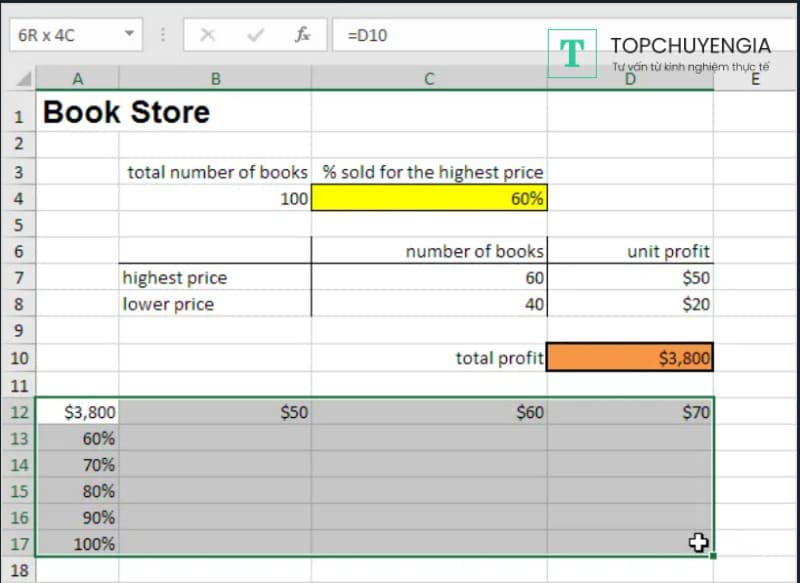Image resolution: width=800 pixels, height=583 pixels.
Task: Click the Cancel (X) icon in formula bar
Action: [208, 35]
